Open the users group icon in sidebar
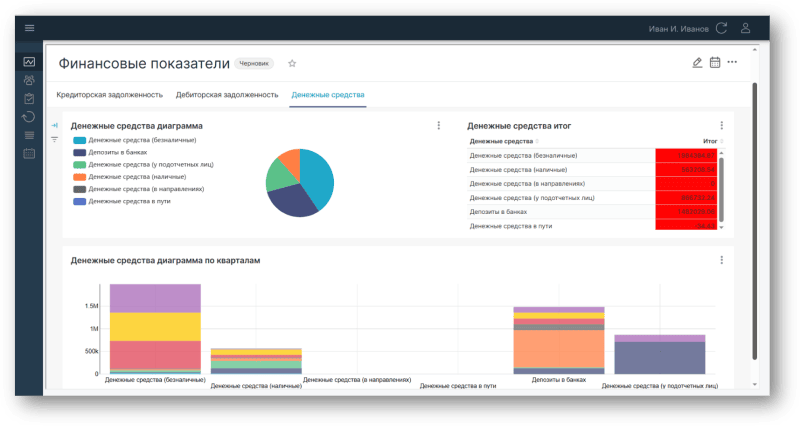The height and width of the screenshot is (426, 800). coord(29,80)
